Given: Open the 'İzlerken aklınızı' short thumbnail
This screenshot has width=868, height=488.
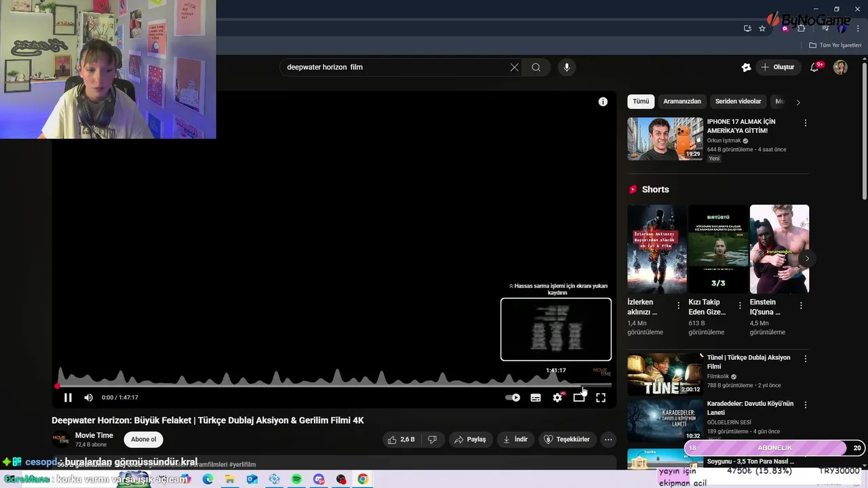Looking at the screenshot, I should [657, 249].
